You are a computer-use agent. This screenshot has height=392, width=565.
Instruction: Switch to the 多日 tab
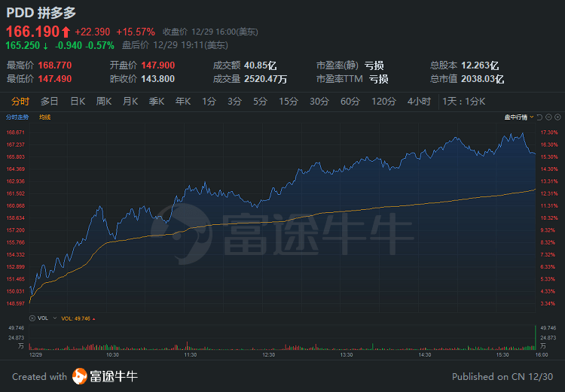50,102
